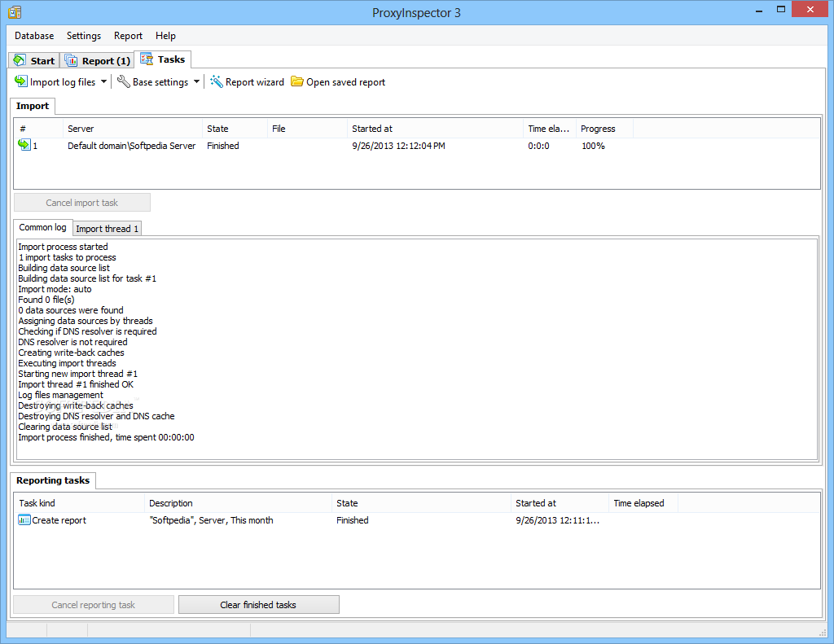Image resolution: width=834 pixels, height=644 pixels.
Task: Click the Cancel reporting task button
Action: [93, 605]
